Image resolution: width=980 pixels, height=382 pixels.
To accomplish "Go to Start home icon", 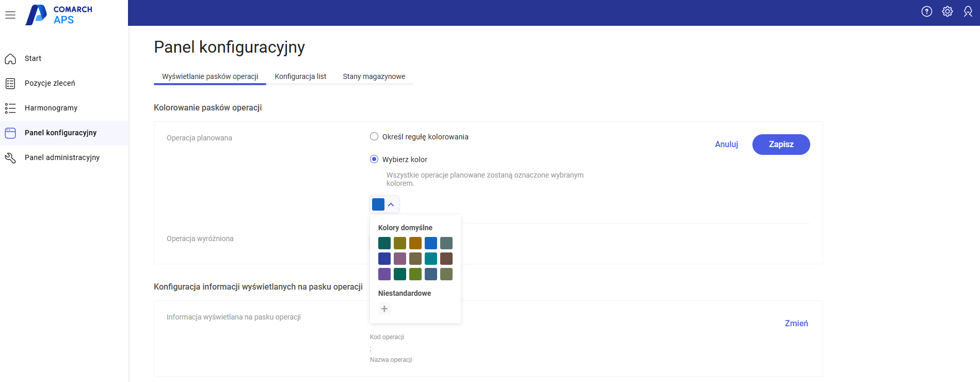I will pos(10,59).
